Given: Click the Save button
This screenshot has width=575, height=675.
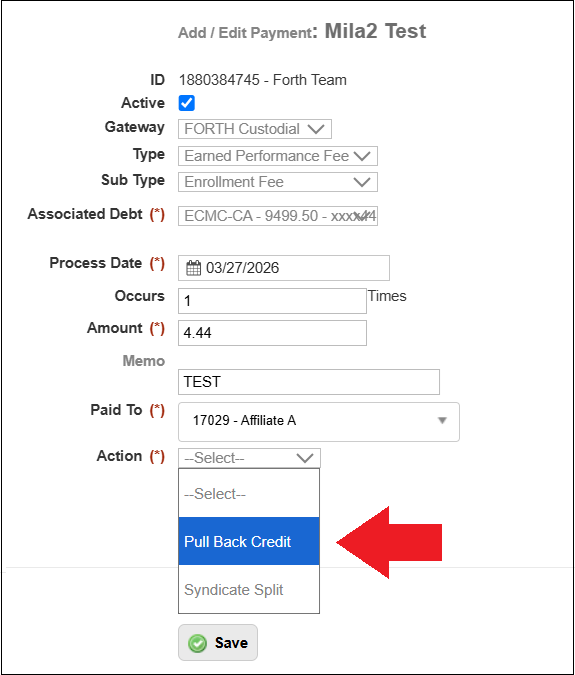Looking at the screenshot, I should tap(218, 643).
